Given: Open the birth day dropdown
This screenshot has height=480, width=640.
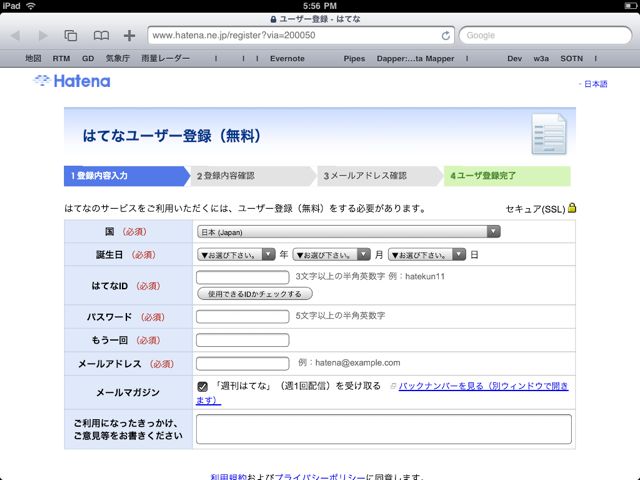Looking at the screenshot, I should (x=427, y=255).
